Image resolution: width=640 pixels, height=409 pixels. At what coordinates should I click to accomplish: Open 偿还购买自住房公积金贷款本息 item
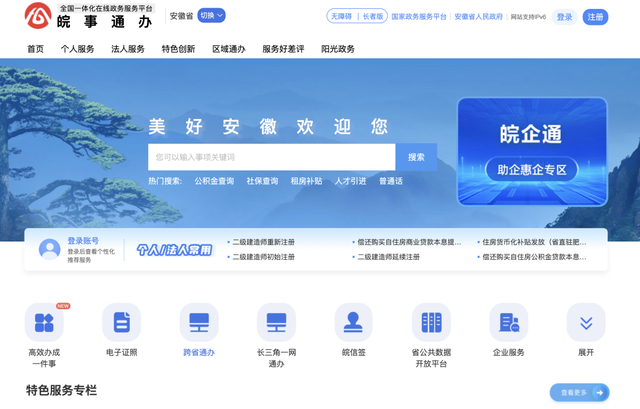[534, 257]
